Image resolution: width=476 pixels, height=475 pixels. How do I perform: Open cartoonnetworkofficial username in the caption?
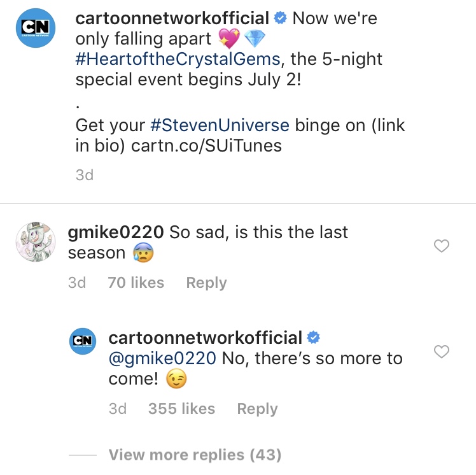point(172,18)
